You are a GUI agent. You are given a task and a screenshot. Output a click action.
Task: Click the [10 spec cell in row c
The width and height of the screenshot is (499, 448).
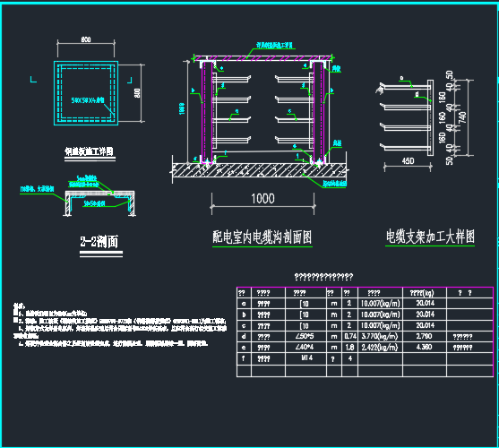pyautogui.click(x=305, y=326)
